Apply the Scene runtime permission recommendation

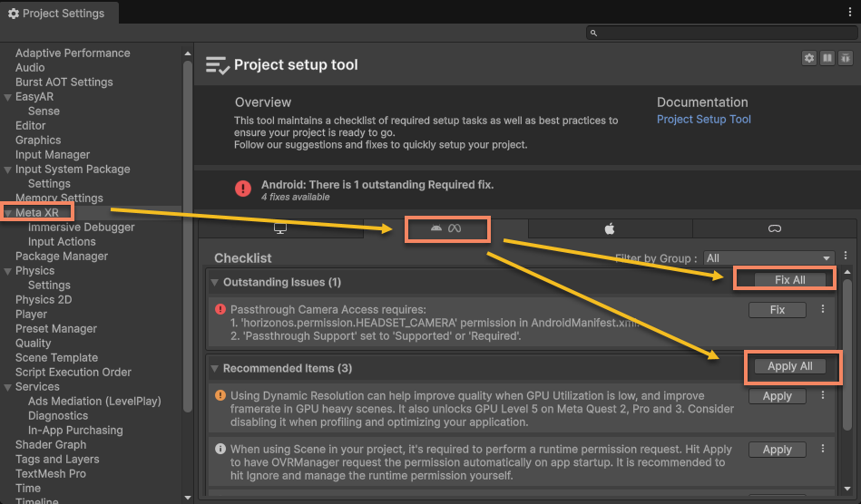(777, 449)
